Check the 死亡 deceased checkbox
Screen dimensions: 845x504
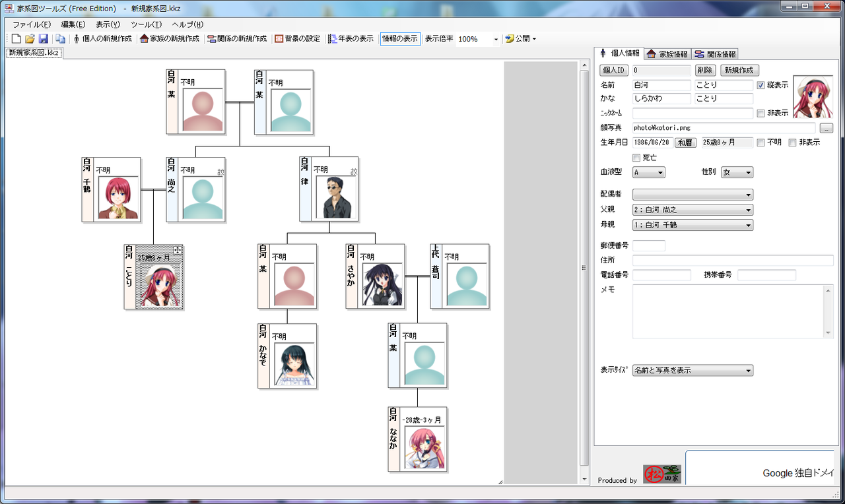tap(636, 158)
